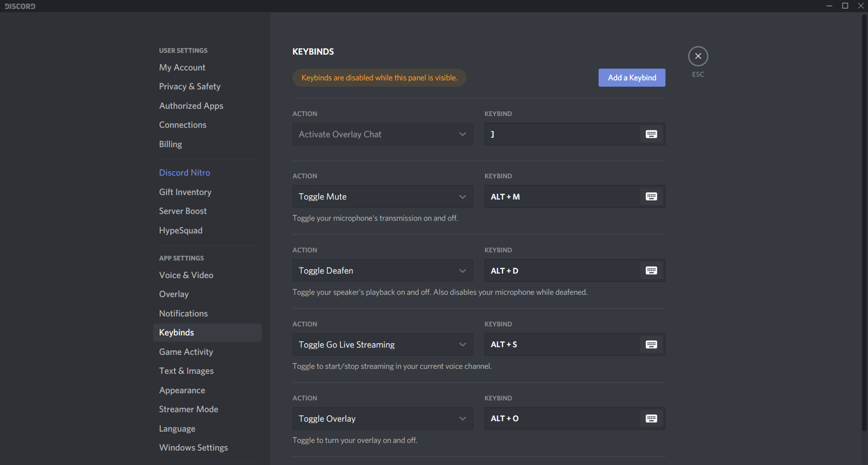Open the Toggle Deafen action dropdown

pyautogui.click(x=383, y=270)
